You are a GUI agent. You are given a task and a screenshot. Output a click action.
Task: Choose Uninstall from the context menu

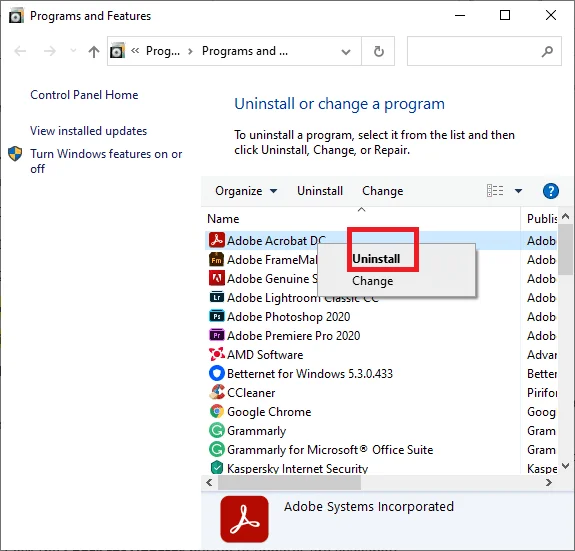click(x=376, y=259)
